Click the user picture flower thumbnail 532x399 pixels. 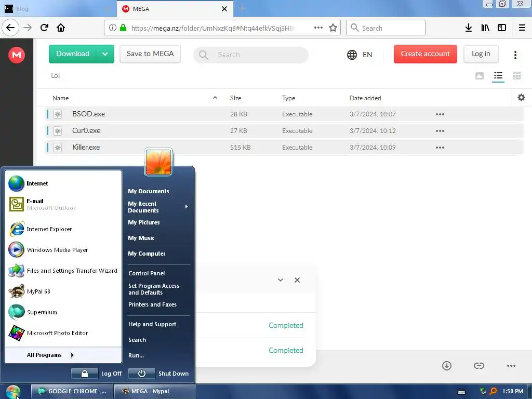coord(158,162)
